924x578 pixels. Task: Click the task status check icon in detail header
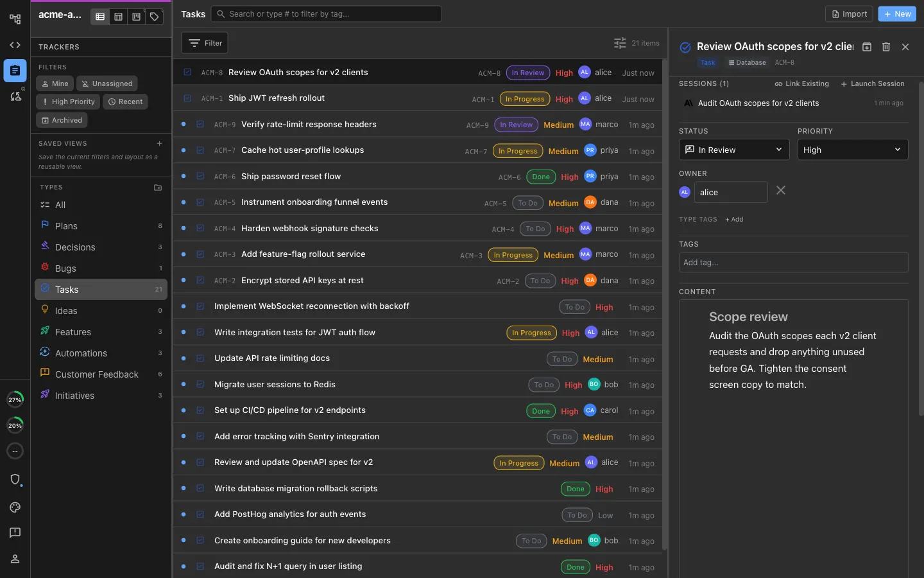coord(685,47)
